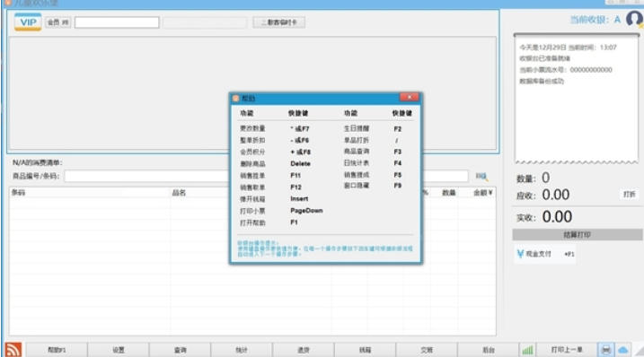Image resolution: width=644 pixels, height=357 pixels.
Task: Click 后台 back office in bottom bar
Action: point(488,350)
